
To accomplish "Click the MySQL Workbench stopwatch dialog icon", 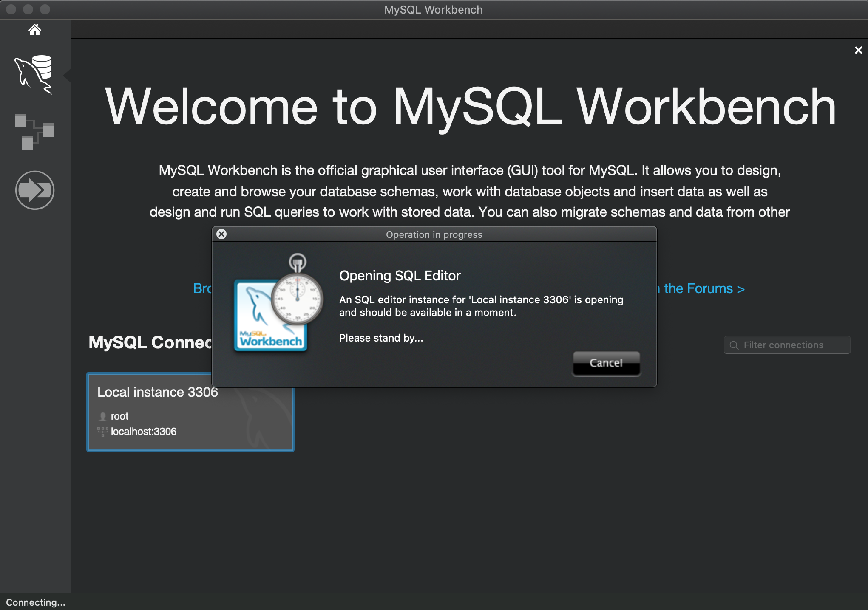I will point(278,303).
